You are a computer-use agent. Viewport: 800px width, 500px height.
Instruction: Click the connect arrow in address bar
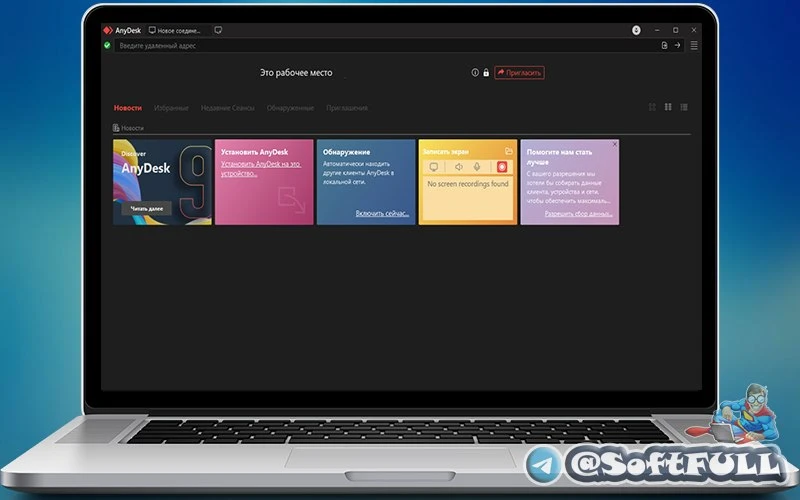tap(678, 45)
